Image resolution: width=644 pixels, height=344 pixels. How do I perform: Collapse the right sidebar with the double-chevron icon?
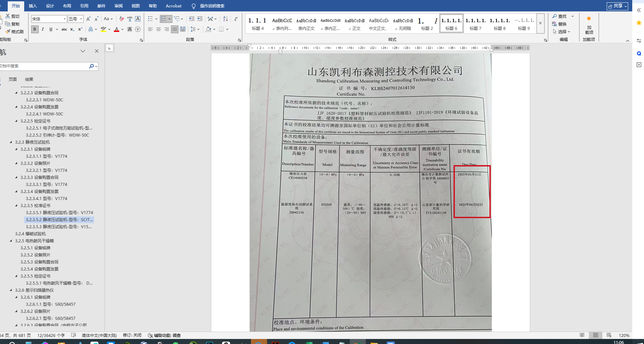click(x=639, y=10)
